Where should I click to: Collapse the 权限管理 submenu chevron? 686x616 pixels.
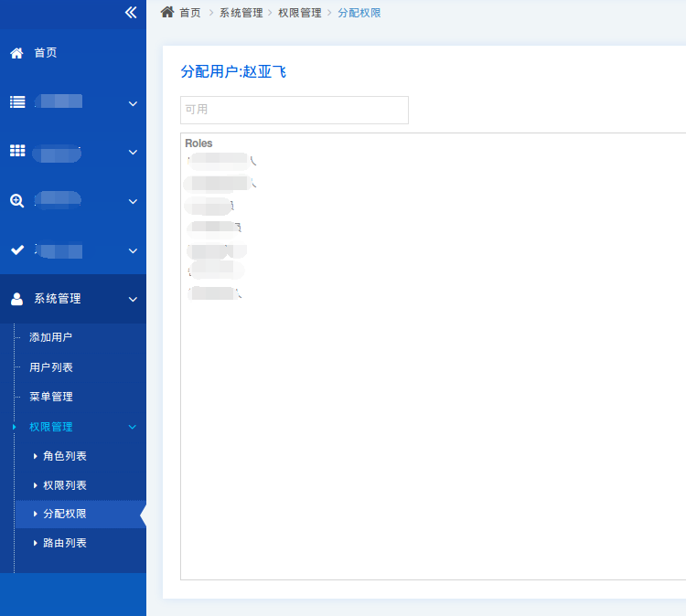(x=133, y=427)
